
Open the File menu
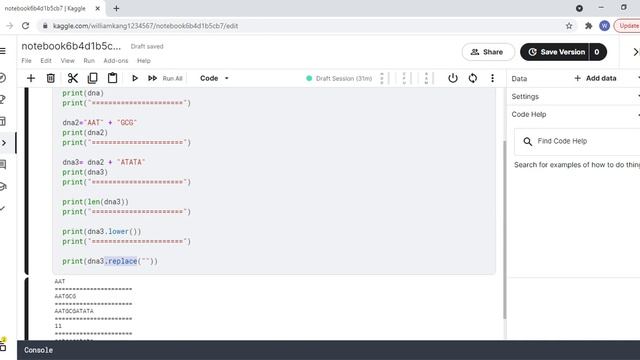26,60
